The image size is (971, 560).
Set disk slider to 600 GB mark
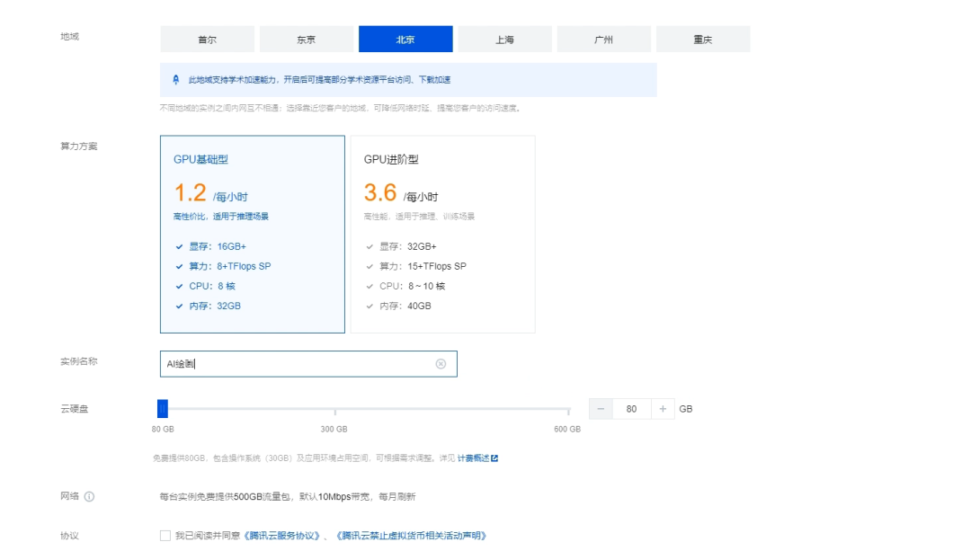click(568, 410)
